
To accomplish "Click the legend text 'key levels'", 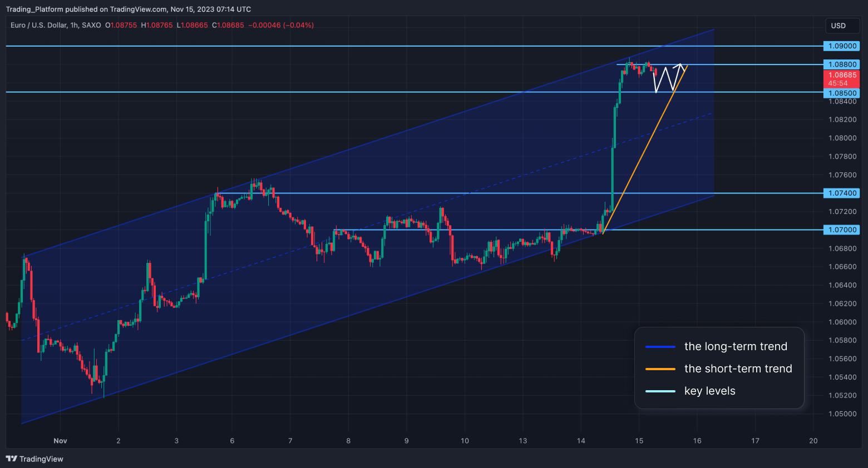I will pos(709,391).
